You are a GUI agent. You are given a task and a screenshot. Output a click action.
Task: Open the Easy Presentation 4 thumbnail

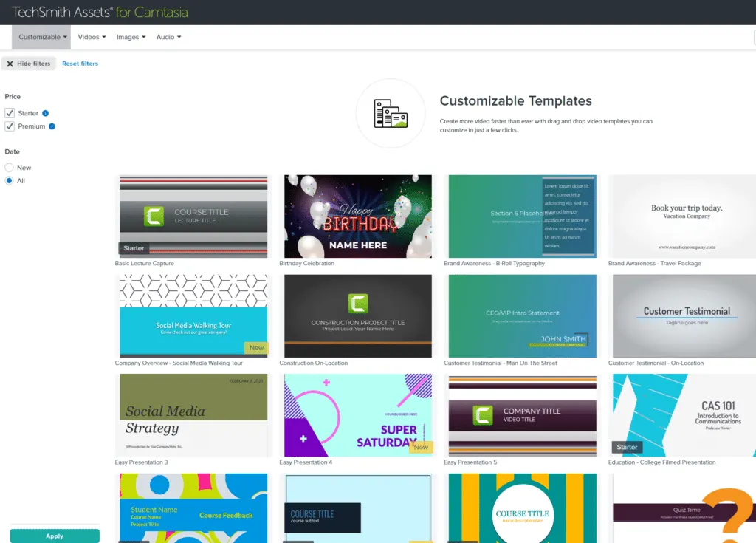(x=358, y=415)
